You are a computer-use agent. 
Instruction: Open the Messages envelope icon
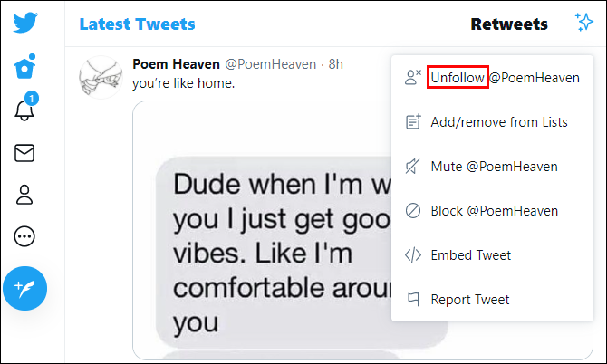tap(24, 153)
